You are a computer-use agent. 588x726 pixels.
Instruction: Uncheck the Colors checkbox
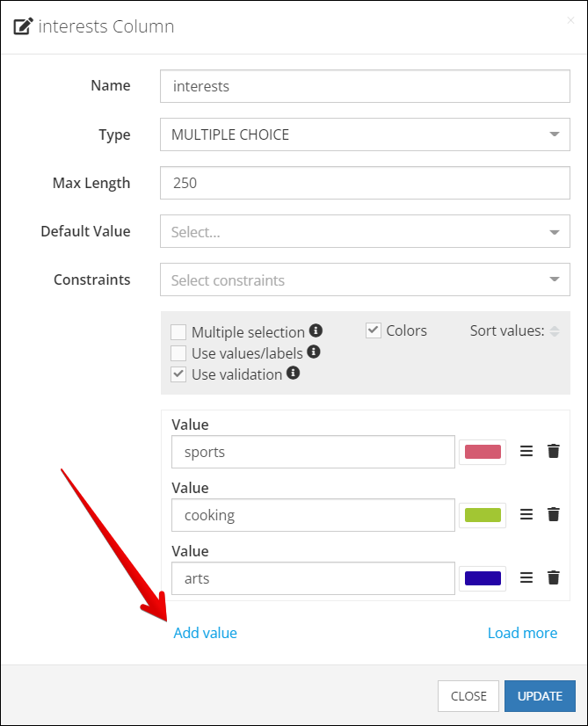click(x=374, y=330)
